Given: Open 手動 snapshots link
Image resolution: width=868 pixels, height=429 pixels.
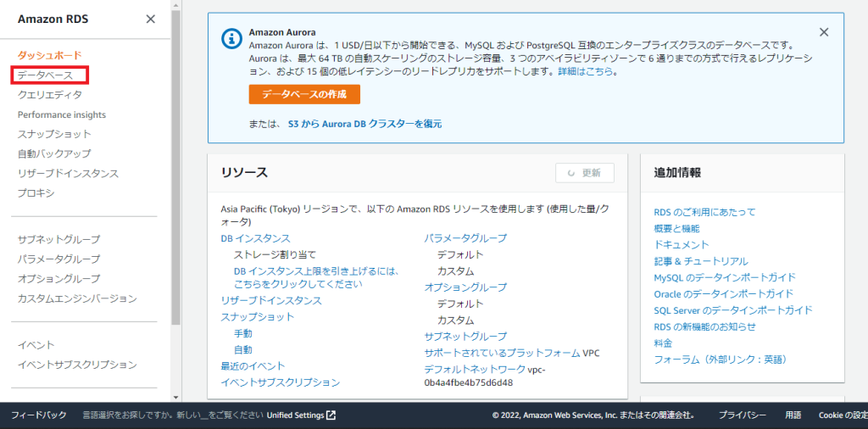Looking at the screenshot, I should click(243, 333).
